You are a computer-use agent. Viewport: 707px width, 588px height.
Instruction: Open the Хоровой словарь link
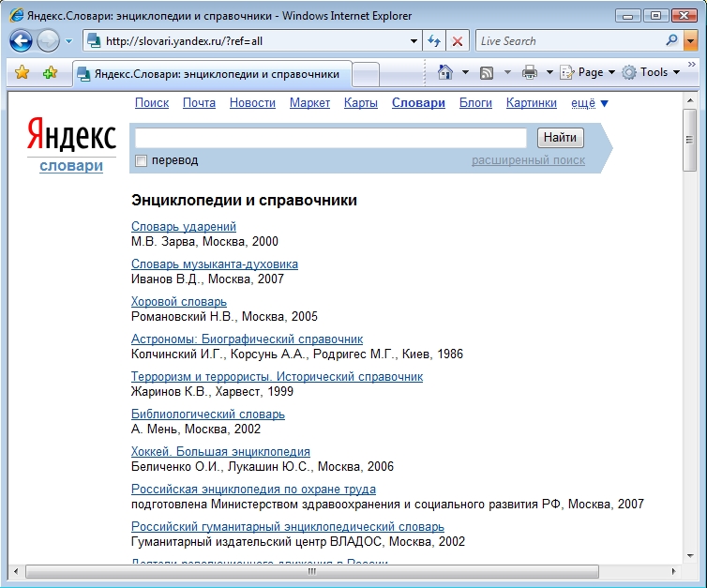click(179, 301)
